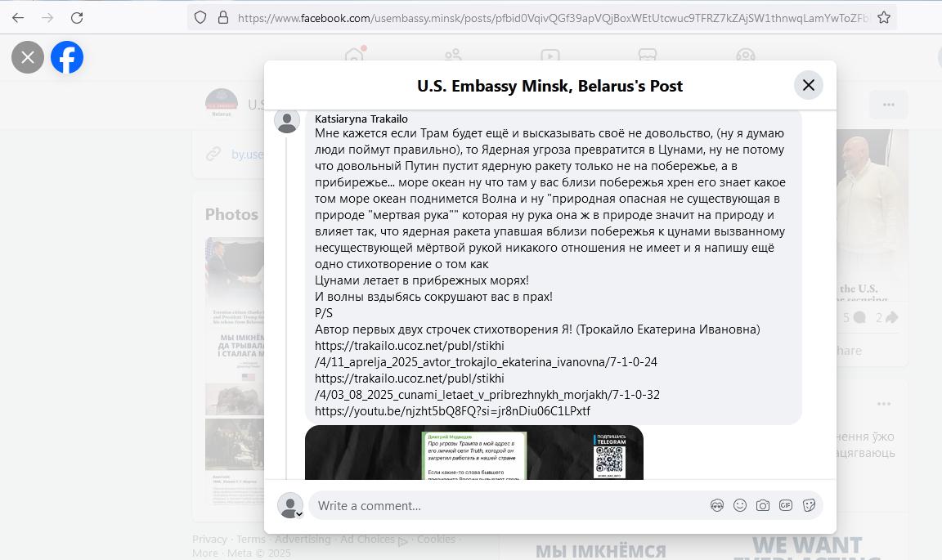Dismiss viewer with grey X beside Facebook logo
942x560 pixels.
28,57
